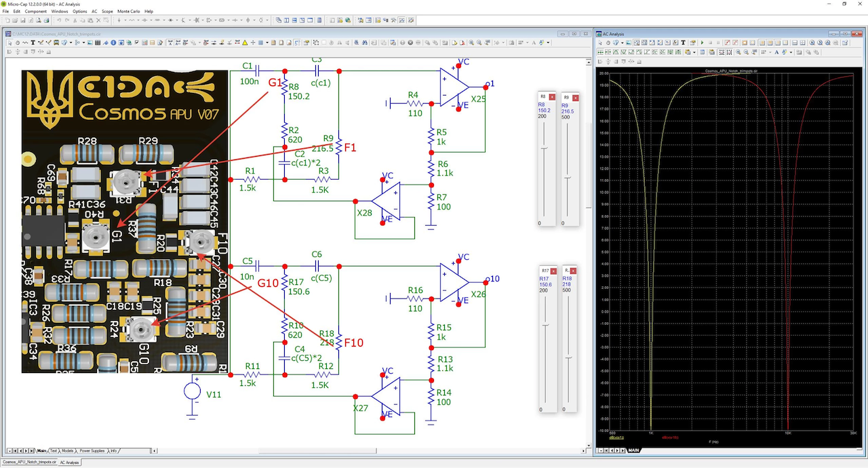
Task: Click the first-page arrow in page tab navigator
Action: tap(15, 450)
